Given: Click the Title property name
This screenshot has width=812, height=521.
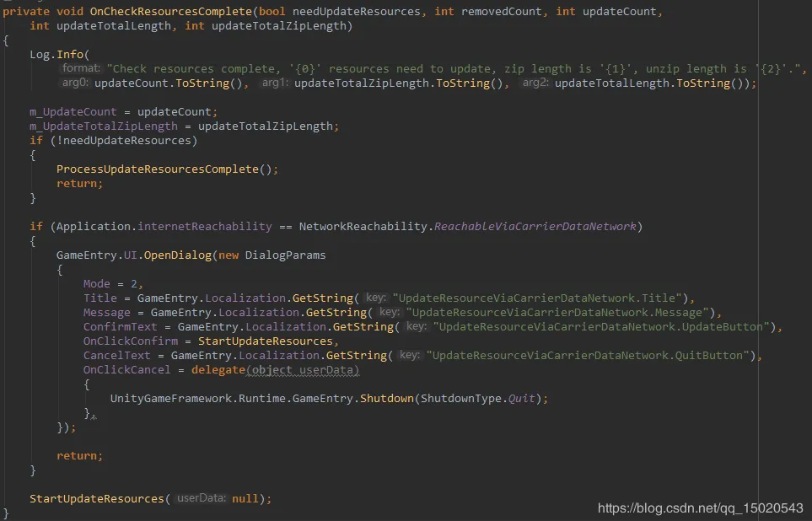Looking at the screenshot, I should [100, 298].
